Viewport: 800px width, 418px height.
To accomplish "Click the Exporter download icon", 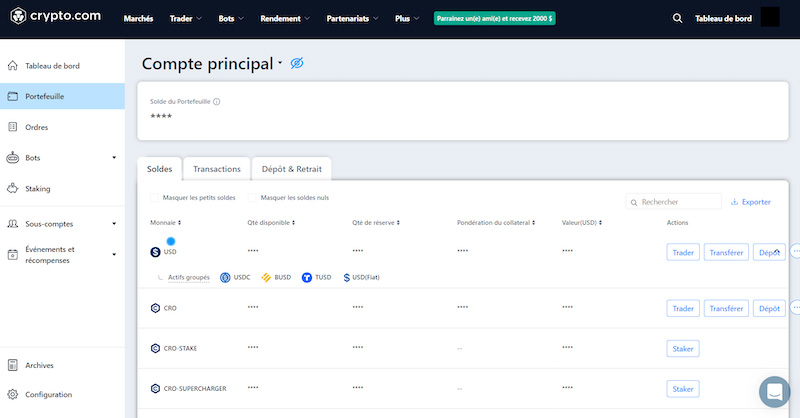I will pos(734,202).
